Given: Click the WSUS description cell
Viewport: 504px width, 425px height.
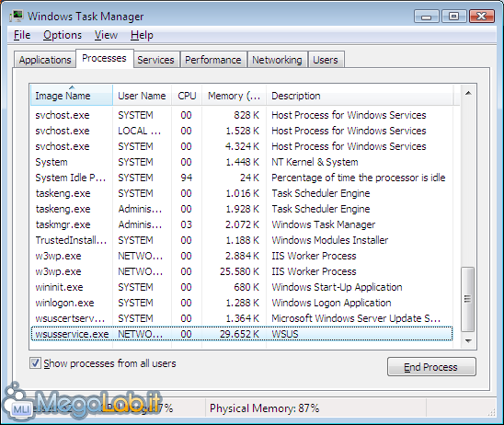Looking at the screenshot, I should [x=285, y=334].
